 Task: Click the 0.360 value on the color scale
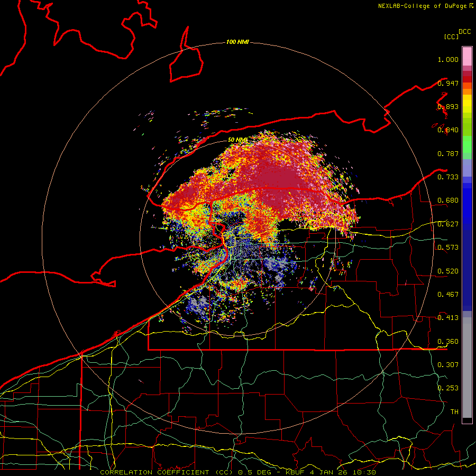pyautogui.click(x=448, y=342)
